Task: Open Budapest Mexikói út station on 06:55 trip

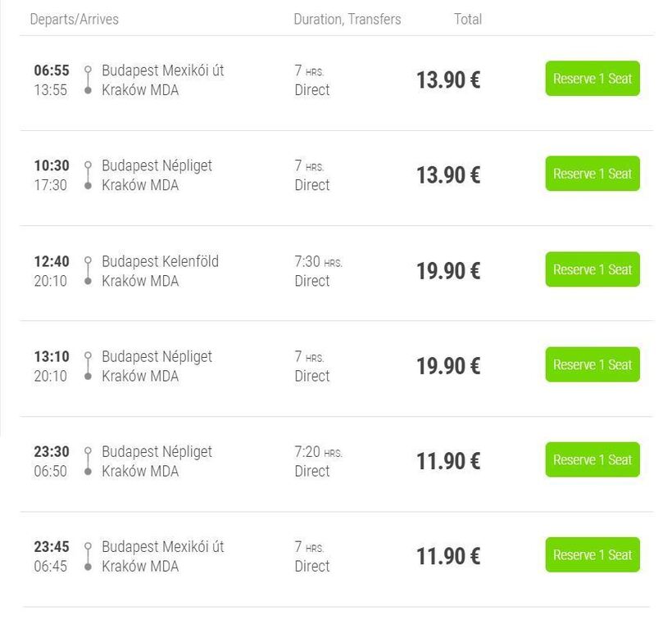Action: pos(162,70)
